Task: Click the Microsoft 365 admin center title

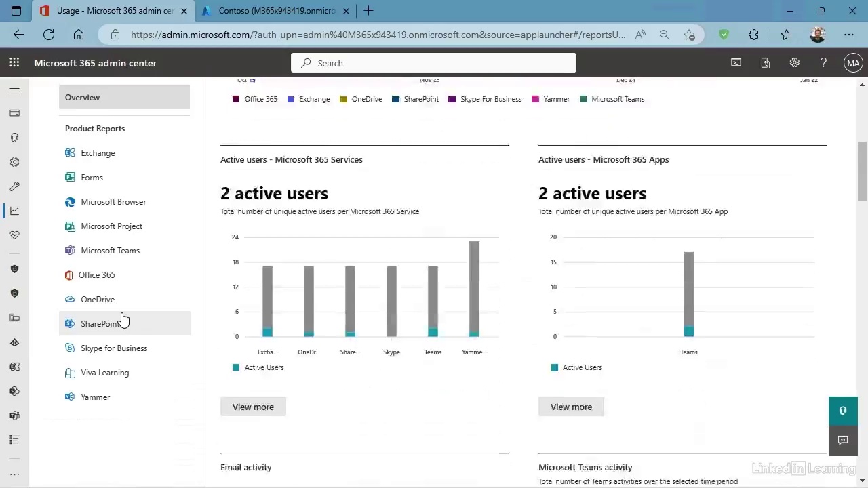Action: (95, 63)
